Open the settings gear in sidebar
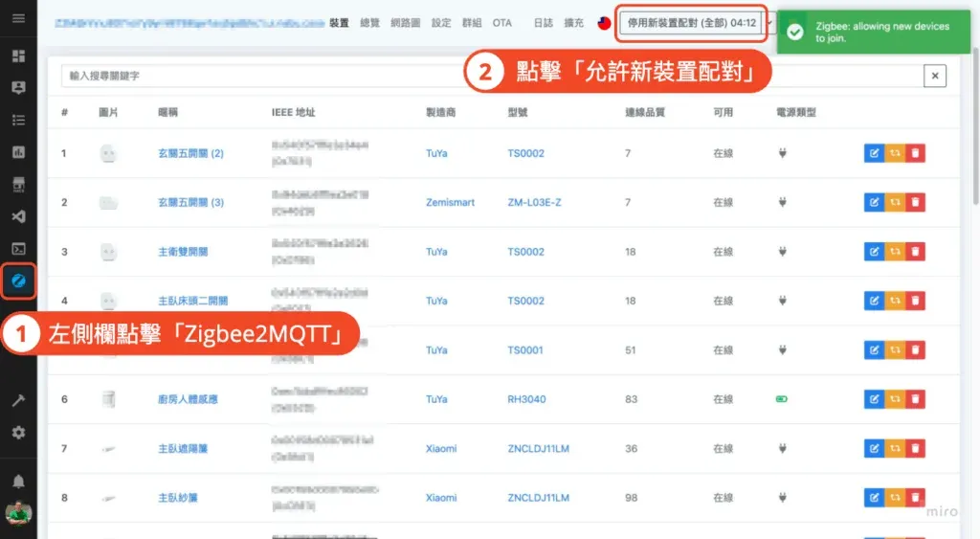Screen dimensions: 980x539 [18, 433]
